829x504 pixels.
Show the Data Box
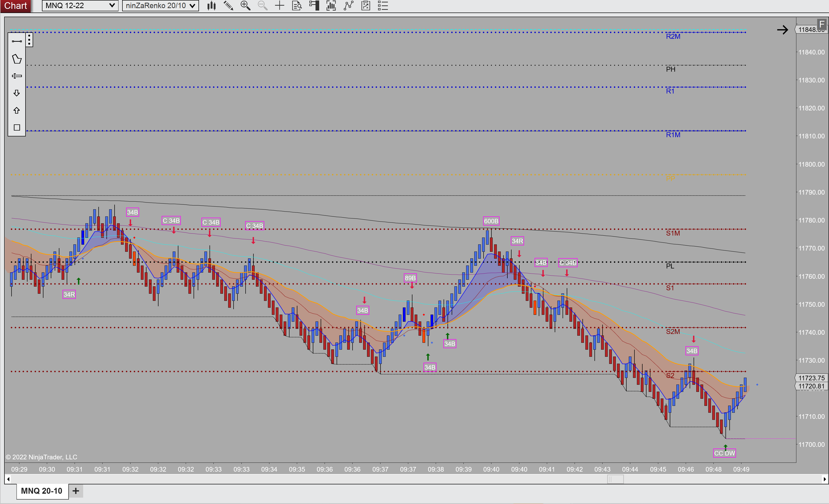coord(297,6)
